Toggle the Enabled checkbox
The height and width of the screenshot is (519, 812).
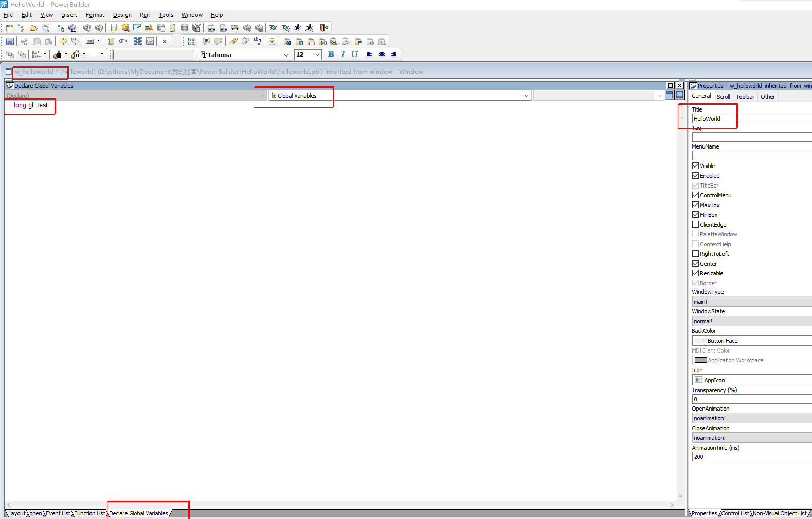[695, 176]
